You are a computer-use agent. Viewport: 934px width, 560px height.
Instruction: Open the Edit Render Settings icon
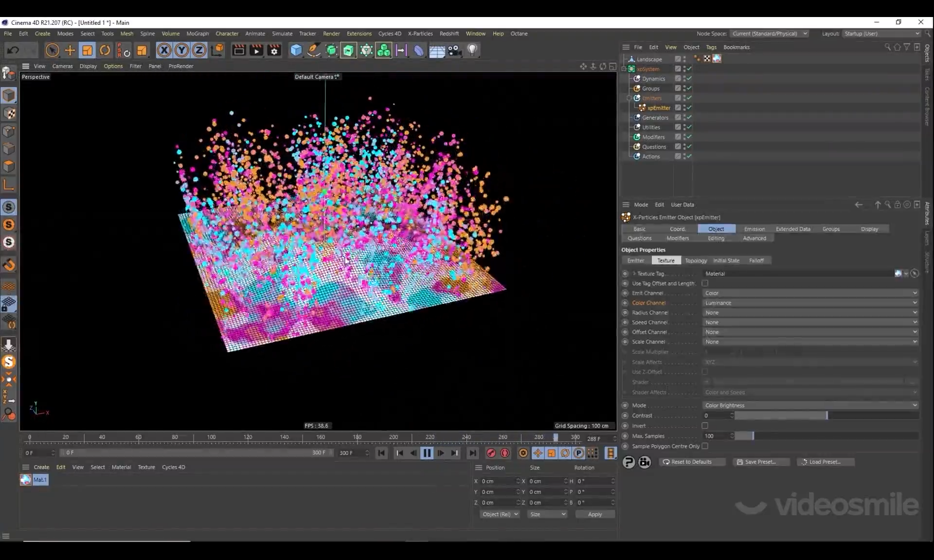(274, 50)
